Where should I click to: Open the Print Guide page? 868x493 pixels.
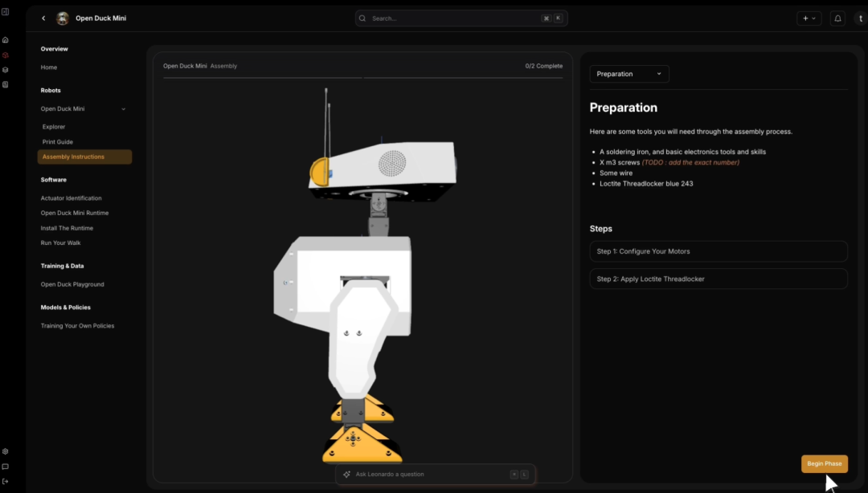pos(58,141)
